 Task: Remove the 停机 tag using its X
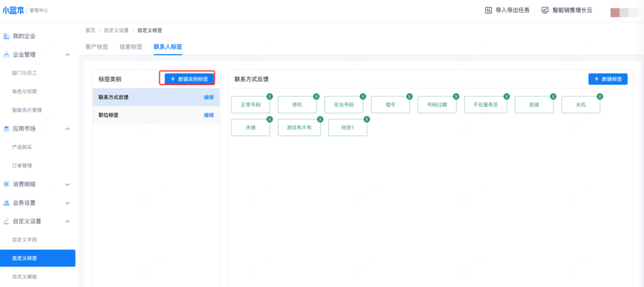pyautogui.click(x=316, y=96)
